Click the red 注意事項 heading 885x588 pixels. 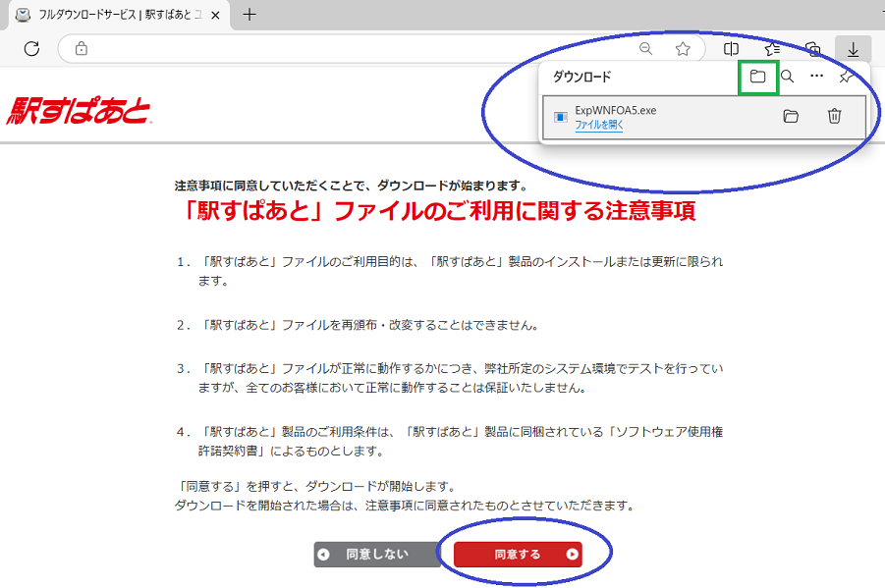coord(438,211)
